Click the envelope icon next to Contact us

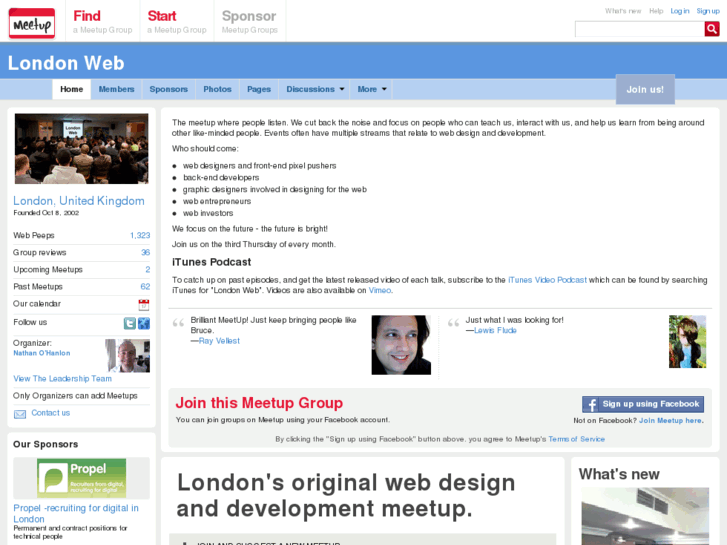click(x=20, y=414)
